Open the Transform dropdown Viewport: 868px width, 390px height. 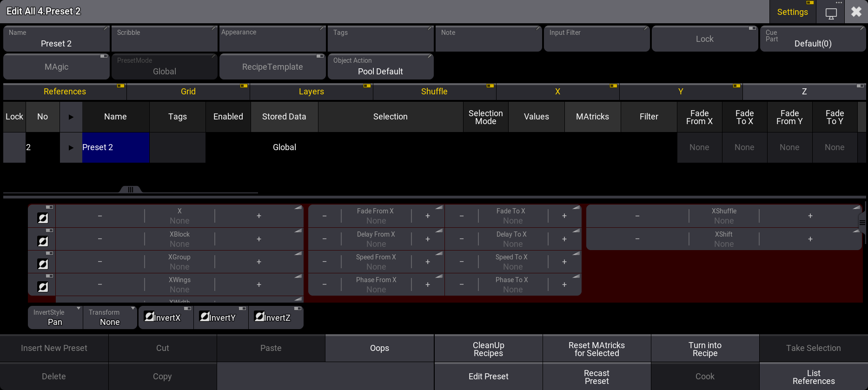pos(110,317)
